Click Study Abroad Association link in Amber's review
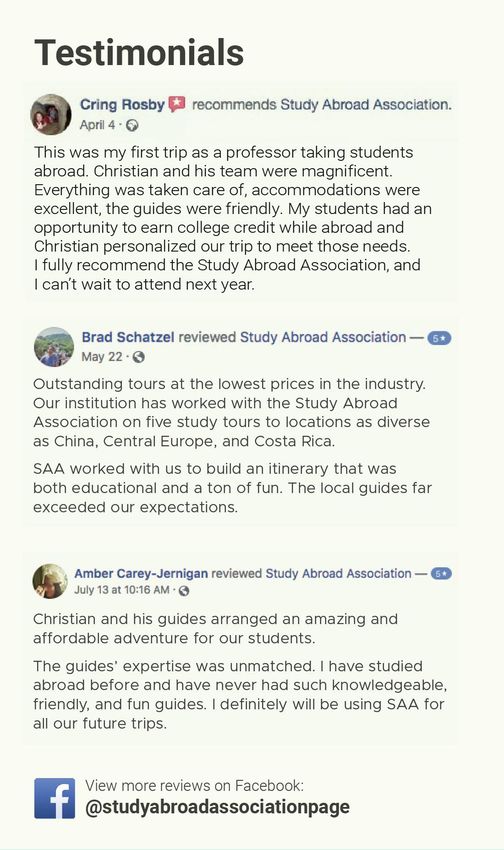The height and width of the screenshot is (850, 504). (339, 574)
